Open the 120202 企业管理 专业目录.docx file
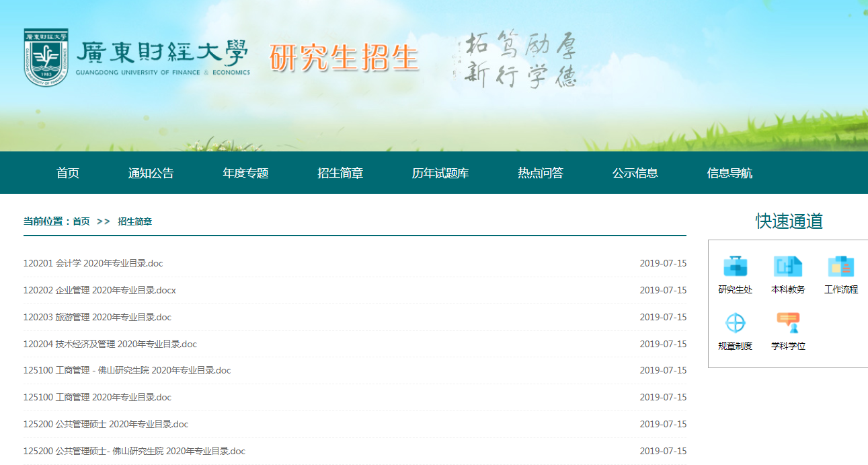Viewport: 868px width, 465px height. pyautogui.click(x=100, y=290)
